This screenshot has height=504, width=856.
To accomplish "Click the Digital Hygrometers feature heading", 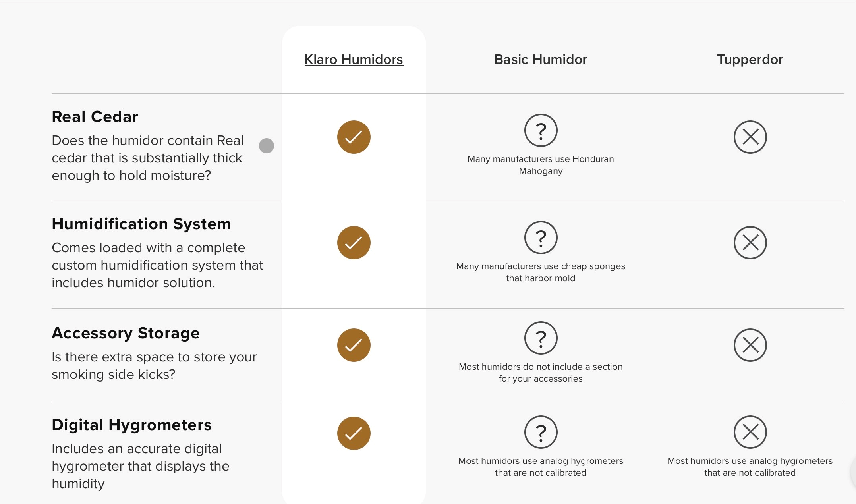I will (131, 425).
